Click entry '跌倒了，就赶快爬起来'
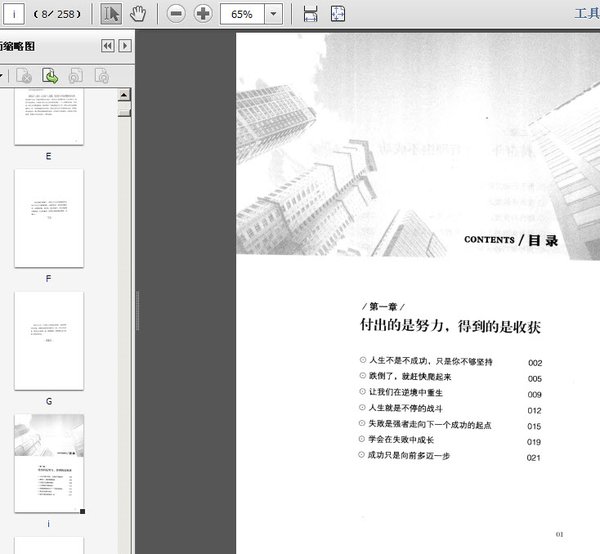600x554 pixels. click(x=410, y=376)
